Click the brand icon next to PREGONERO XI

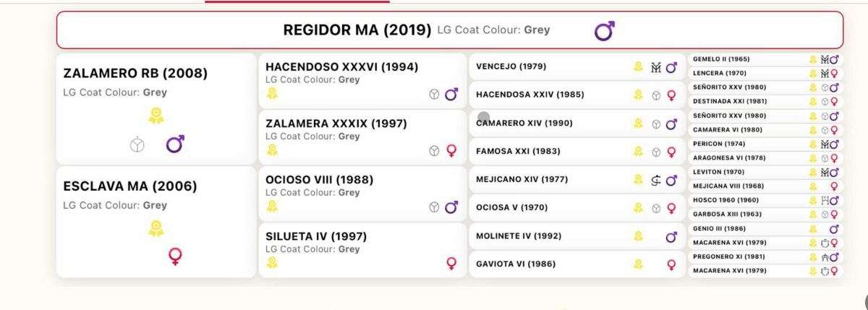click(x=825, y=257)
